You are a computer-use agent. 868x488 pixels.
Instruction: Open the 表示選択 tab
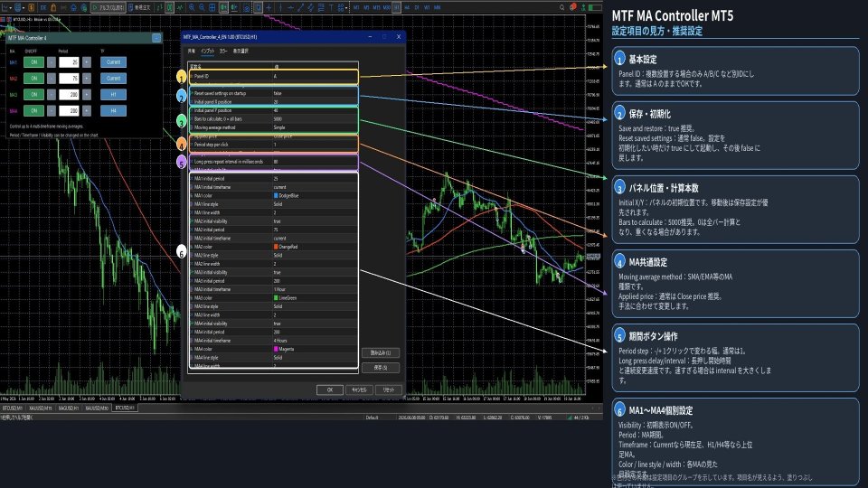pyautogui.click(x=241, y=51)
